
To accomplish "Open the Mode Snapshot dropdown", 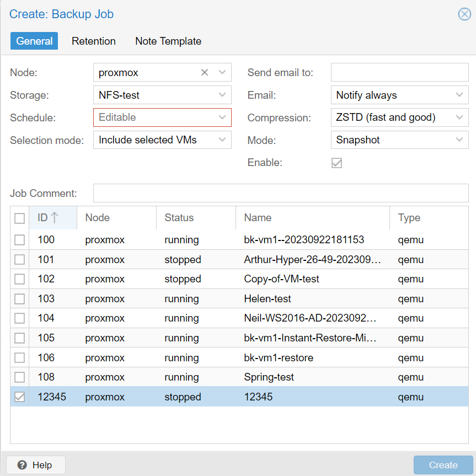I will [459, 140].
